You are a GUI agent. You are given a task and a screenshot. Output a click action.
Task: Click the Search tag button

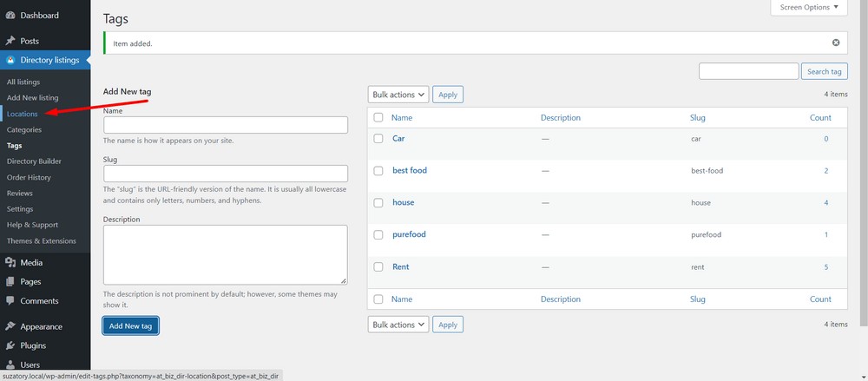825,71
